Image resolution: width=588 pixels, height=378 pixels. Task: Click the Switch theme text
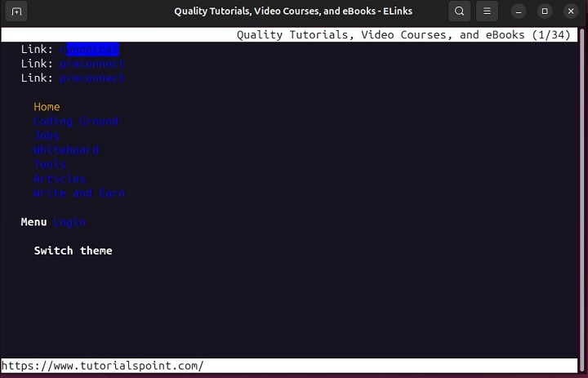tap(73, 251)
